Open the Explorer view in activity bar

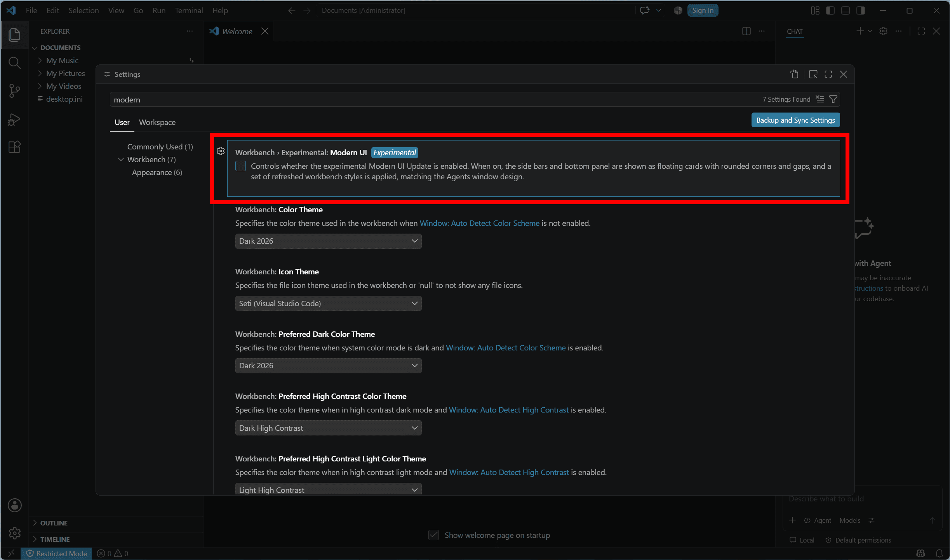[14, 35]
